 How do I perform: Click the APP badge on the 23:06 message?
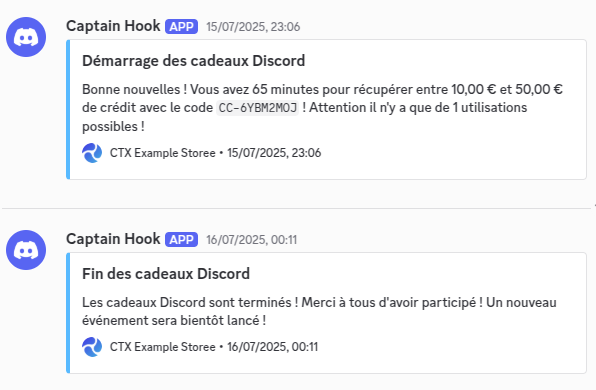(x=181, y=27)
